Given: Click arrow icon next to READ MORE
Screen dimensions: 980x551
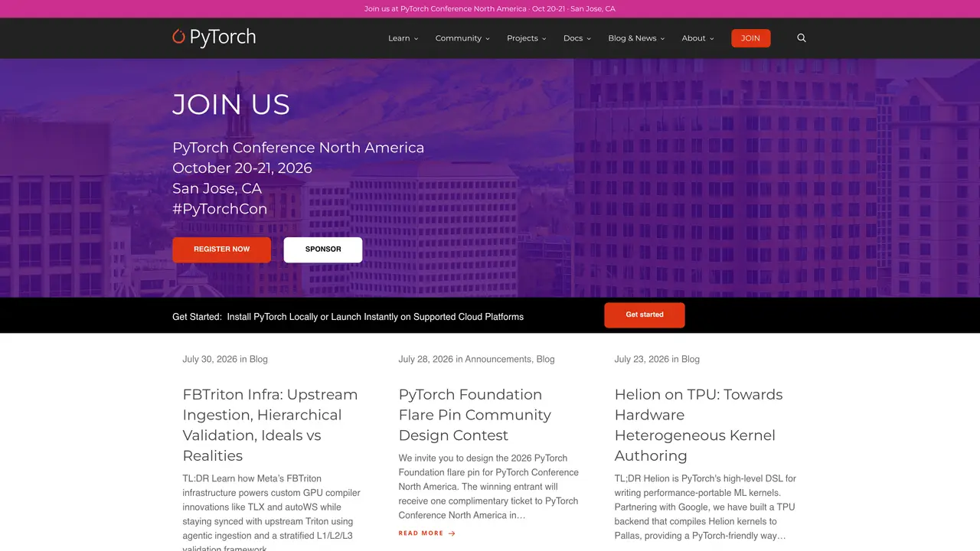Looking at the screenshot, I should [452, 533].
